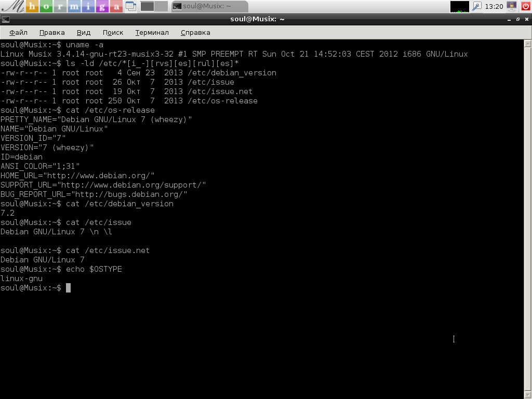Click the PRETTY_NAME line

point(96,119)
